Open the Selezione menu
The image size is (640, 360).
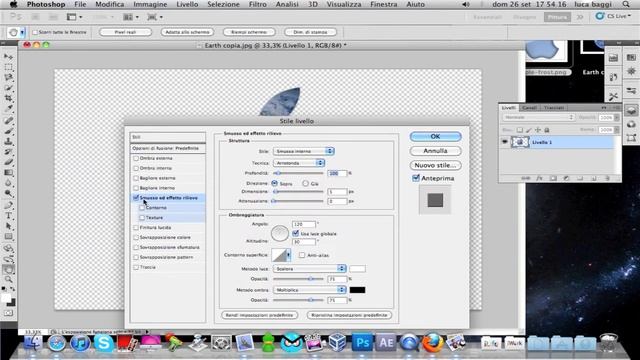223,4
